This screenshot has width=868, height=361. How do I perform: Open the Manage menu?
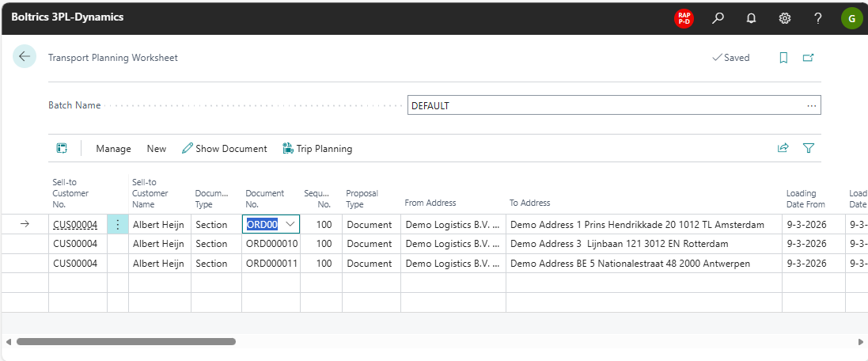(113, 148)
